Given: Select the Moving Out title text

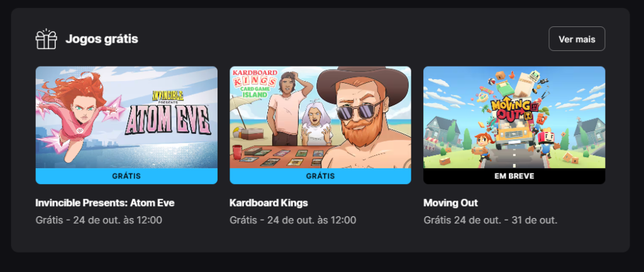Looking at the screenshot, I should coord(450,203).
